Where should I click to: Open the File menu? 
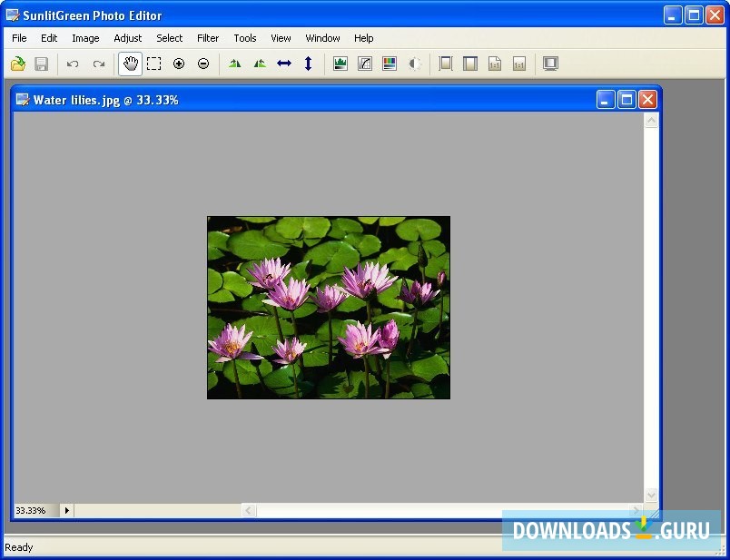[x=18, y=38]
